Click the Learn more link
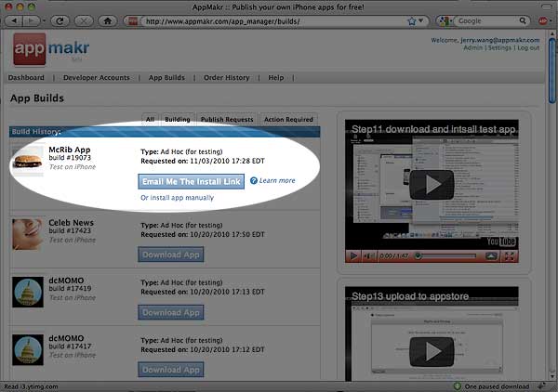Viewport: 558px width, 392px height. pos(277,180)
